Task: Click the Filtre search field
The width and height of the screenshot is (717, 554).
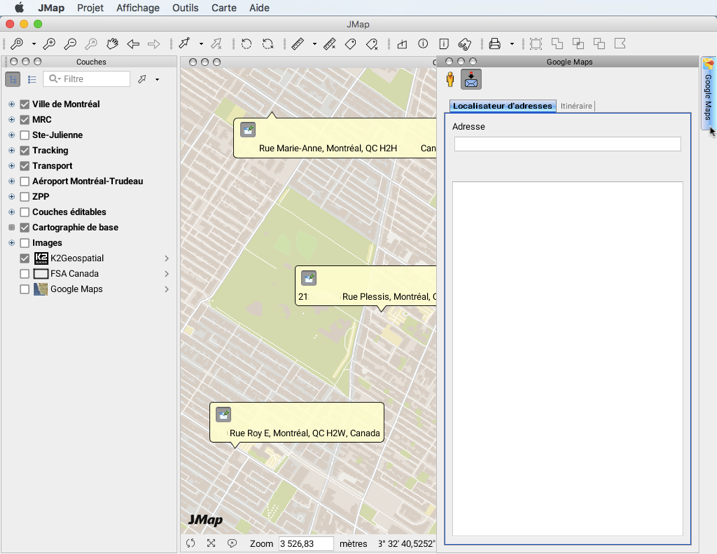Action: [87, 79]
